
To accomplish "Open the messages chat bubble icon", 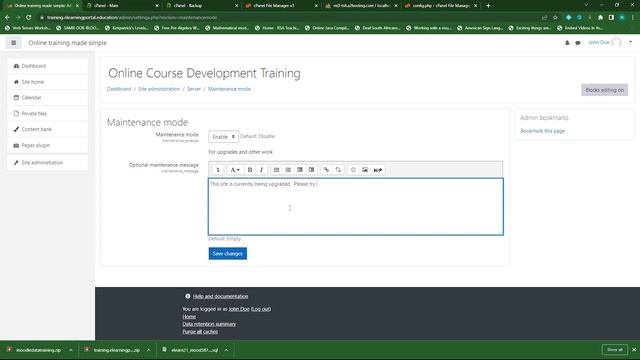I will click(578, 42).
